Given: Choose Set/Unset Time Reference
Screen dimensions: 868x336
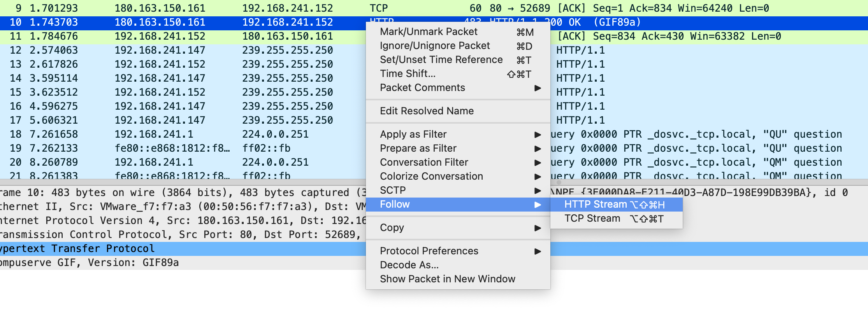Looking at the screenshot, I should click(441, 60).
